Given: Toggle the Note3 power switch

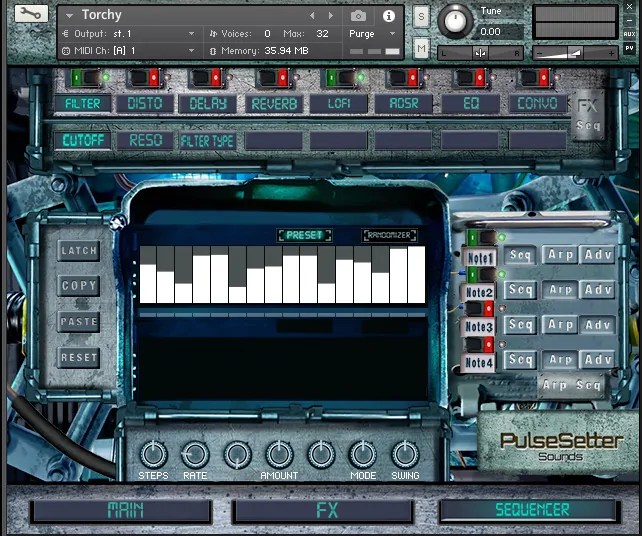Looking at the screenshot, I should coord(479,308).
